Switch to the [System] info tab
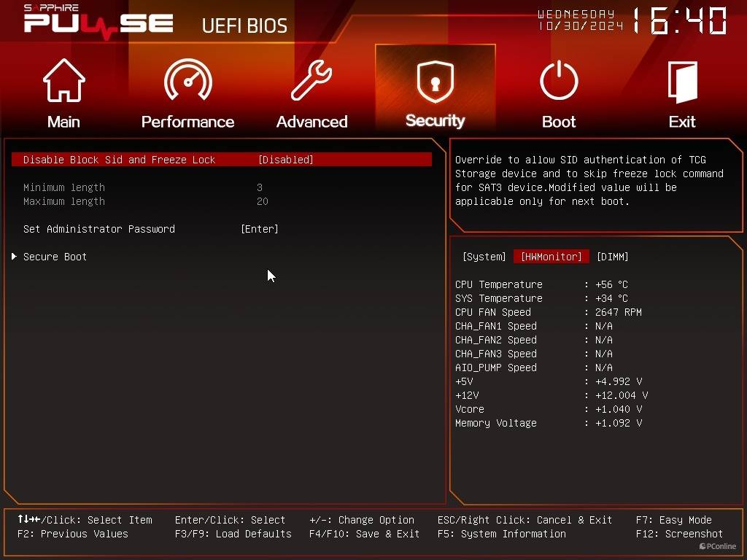This screenshot has width=747, height=560. click(x=484, y=257)
